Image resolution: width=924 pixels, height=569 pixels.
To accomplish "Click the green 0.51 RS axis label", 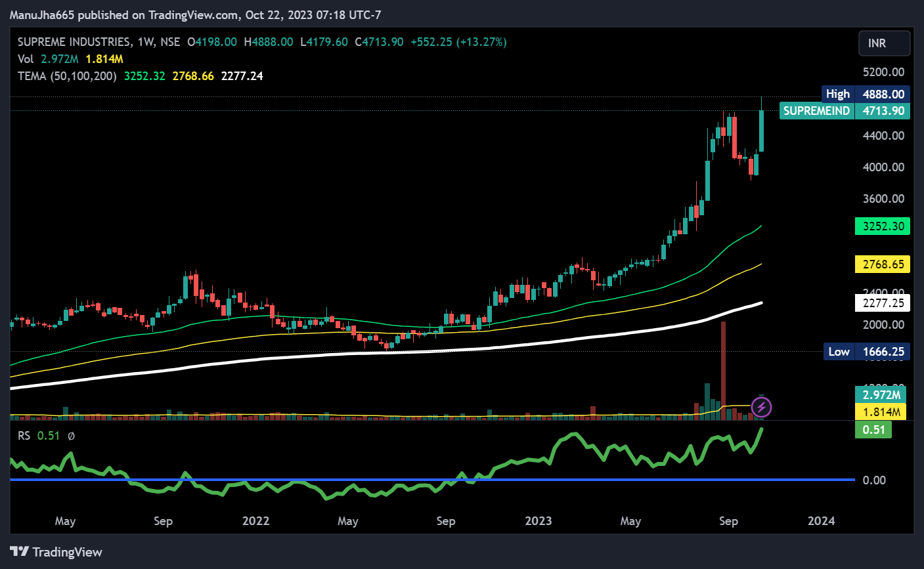I will tap(873, 430).
